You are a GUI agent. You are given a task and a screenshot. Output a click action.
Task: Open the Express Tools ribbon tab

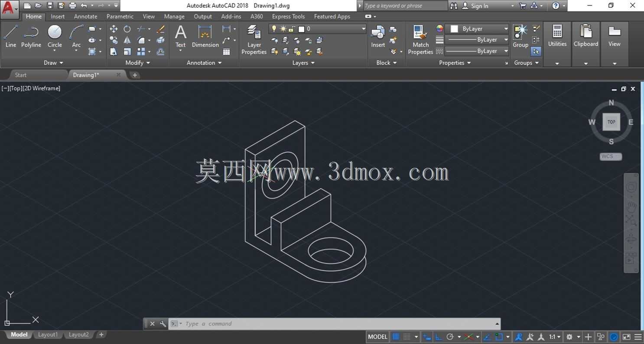click(288, 16)
